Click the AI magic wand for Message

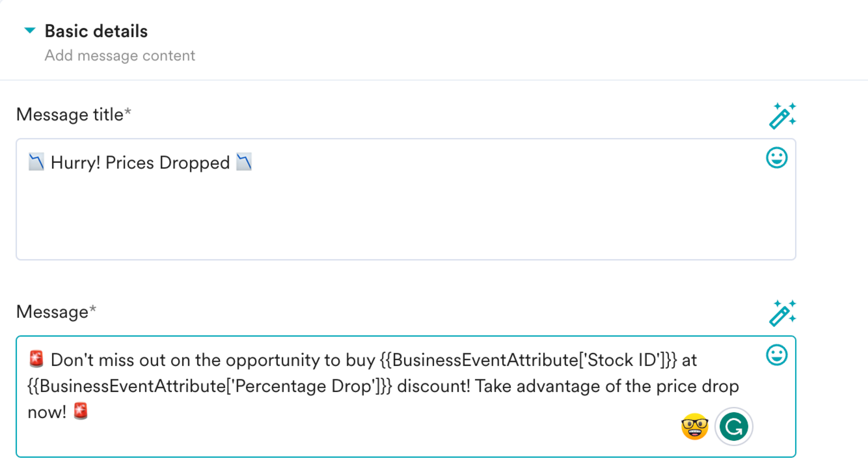pyautogui.click(x=782, y=313)
